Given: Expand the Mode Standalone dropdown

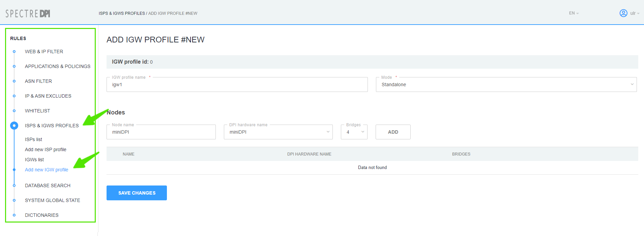Looking at the screenshot, I should 506,85.
